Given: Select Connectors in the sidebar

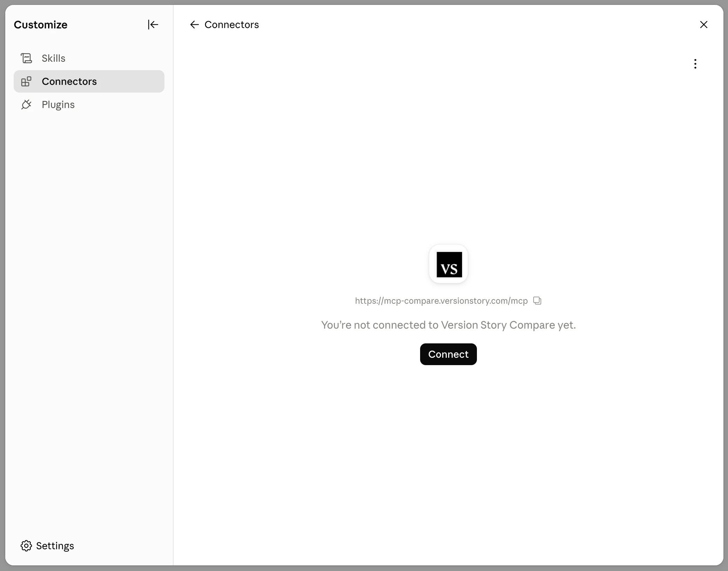Looking at the screenshot, I should [x=89, y=81].
